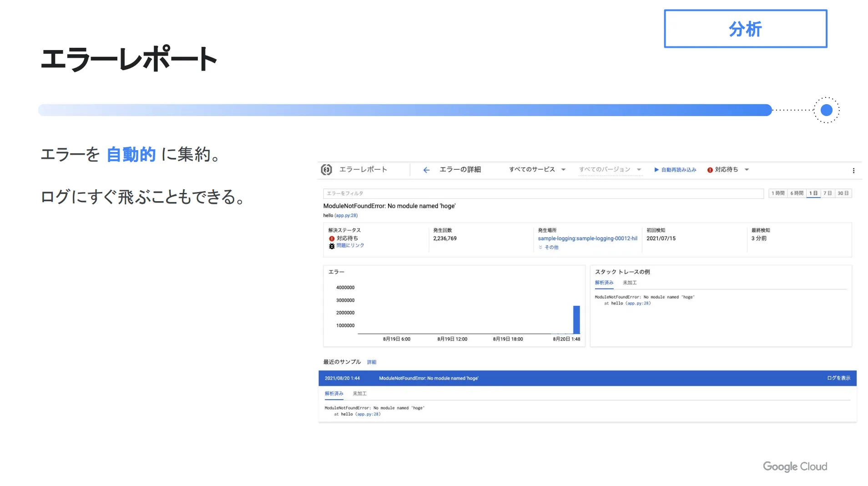Select 6 時間 time range
Image resolution: width=868 pixels, height=486 pixels.
796,193
